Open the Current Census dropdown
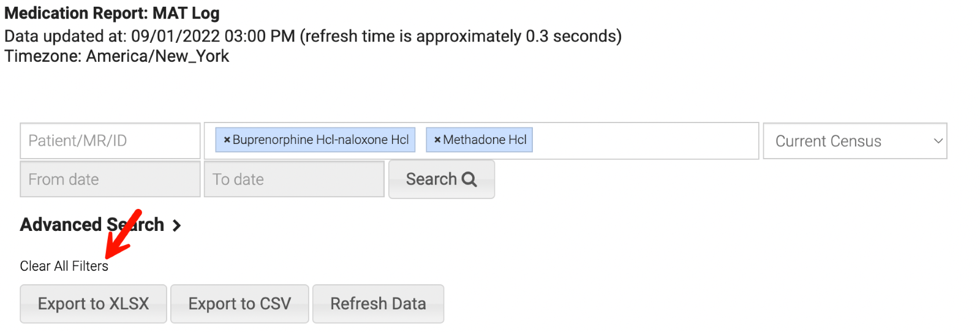Viewport: 980px width, 332px height. [854, 141]
